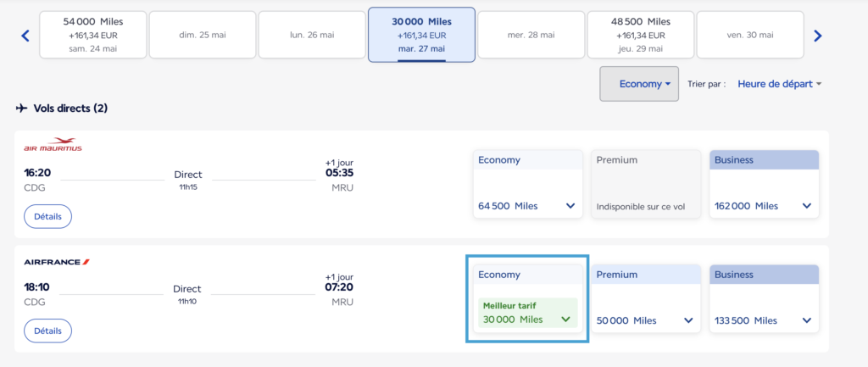Open Détails for Air Mauritius flight
The image size is (868, 367).
point(47,216)
